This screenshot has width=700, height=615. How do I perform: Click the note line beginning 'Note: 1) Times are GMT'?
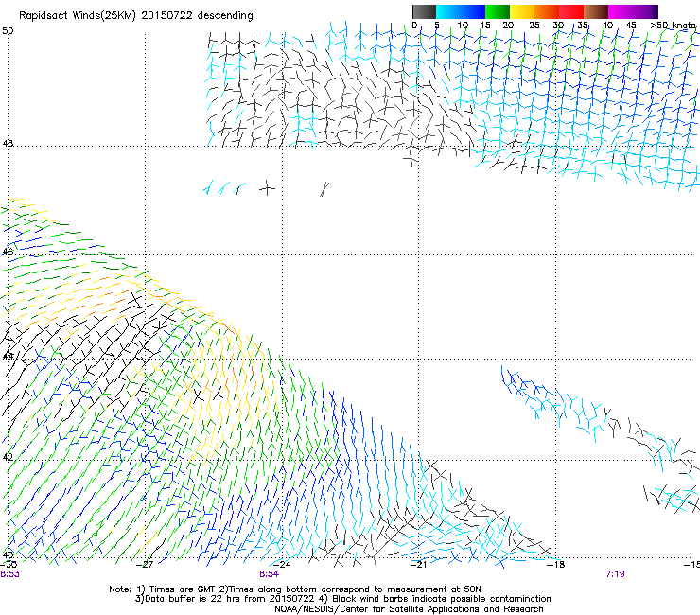tap(295, 589)
